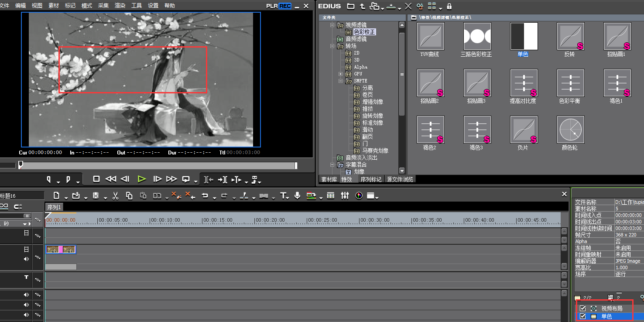Viewport: 644px width, 322px height.
Task: Click the first clip thumbnail on timeline
Action: tap(52, 249)
